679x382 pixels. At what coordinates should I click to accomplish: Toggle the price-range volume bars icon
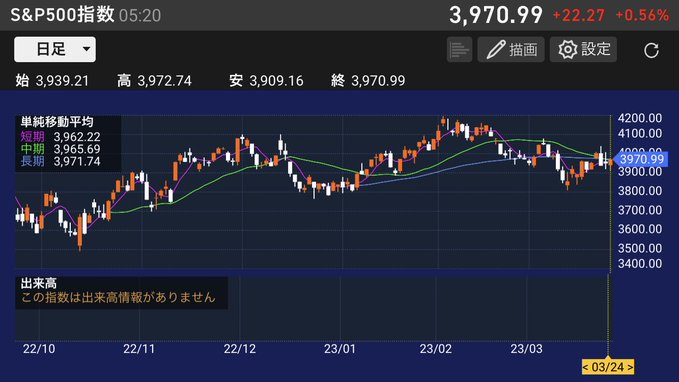click(x=459, y=49)
